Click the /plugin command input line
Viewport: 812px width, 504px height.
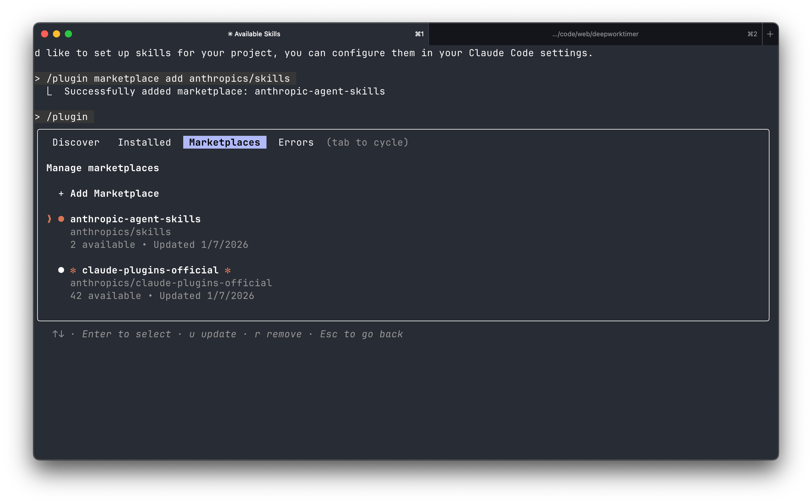click(x=64, y=117)
